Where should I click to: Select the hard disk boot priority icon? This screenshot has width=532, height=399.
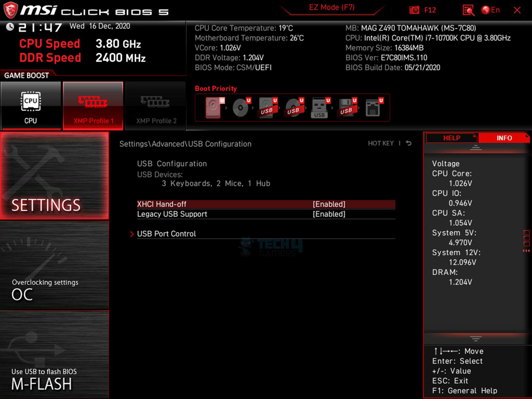[x=215, y=108]
